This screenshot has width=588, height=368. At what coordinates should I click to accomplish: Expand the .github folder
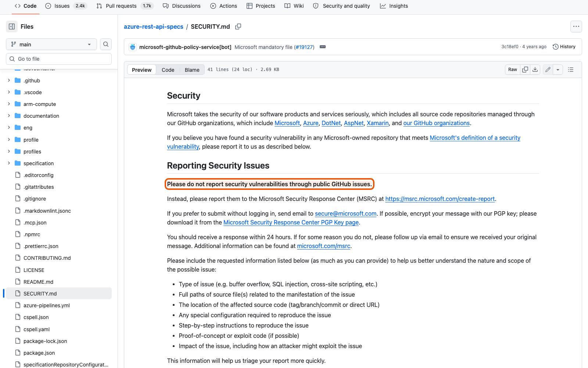coord(9,80)
